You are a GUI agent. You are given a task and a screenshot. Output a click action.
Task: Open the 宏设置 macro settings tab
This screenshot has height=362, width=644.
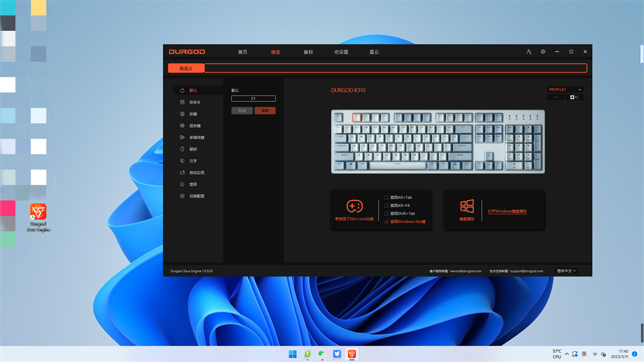click(x=341, y=52)
